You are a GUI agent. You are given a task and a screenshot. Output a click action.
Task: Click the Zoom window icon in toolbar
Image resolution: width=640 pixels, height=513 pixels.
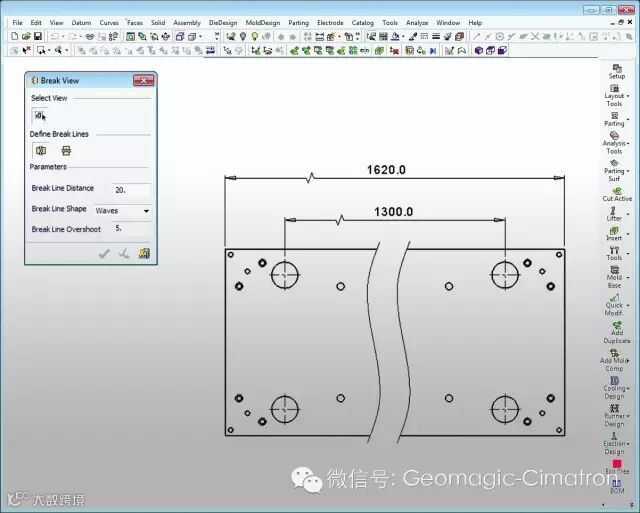pos(130,37)
